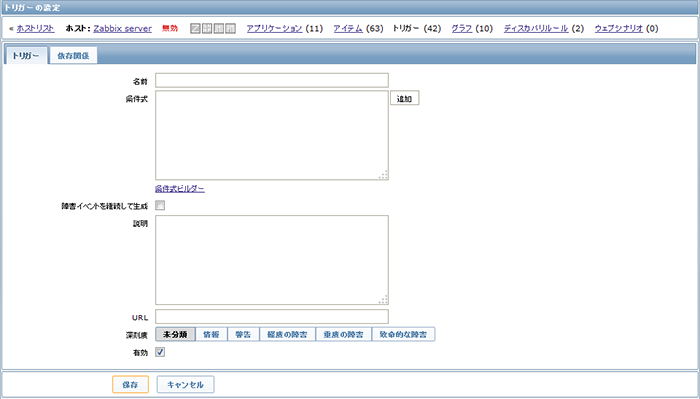Click the 説明 text area resize handle
700x399 pixels.
pyautogui.click(x=383, y=299)
